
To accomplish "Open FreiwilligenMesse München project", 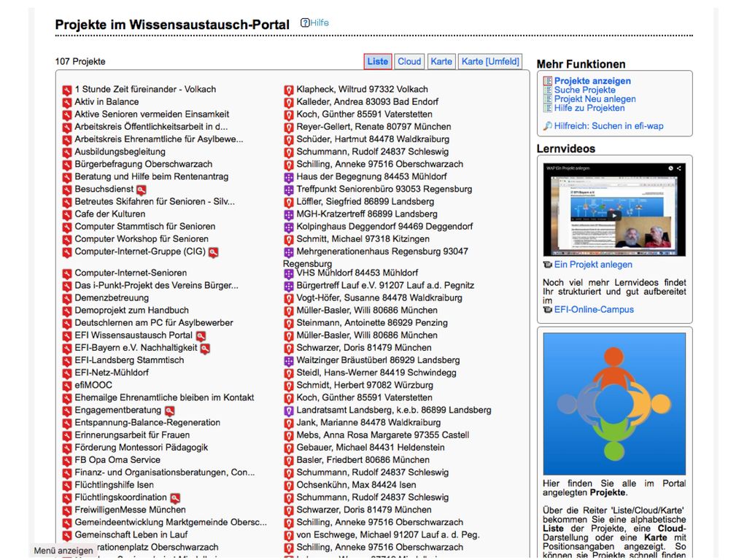I will point(130,510).
